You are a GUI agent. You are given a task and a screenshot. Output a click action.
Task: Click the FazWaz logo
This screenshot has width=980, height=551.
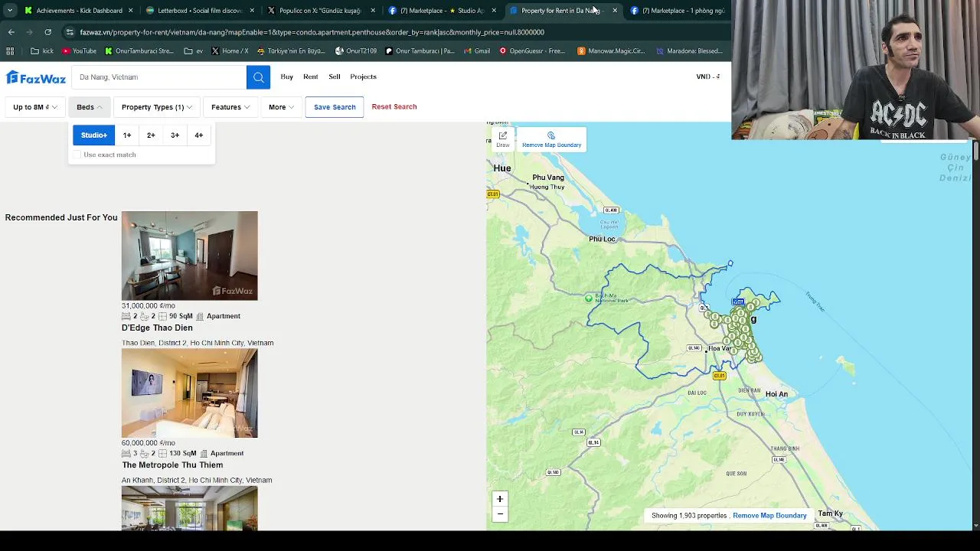[x=36, y=77]
